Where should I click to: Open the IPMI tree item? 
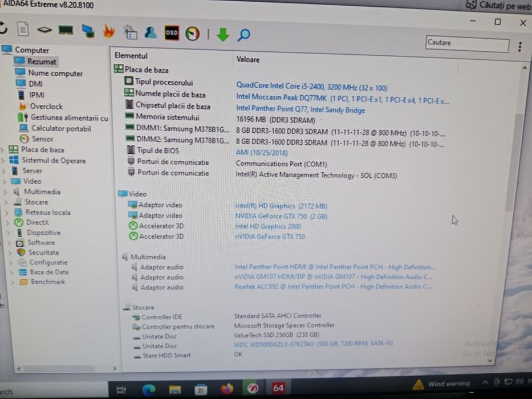(31, 95)
